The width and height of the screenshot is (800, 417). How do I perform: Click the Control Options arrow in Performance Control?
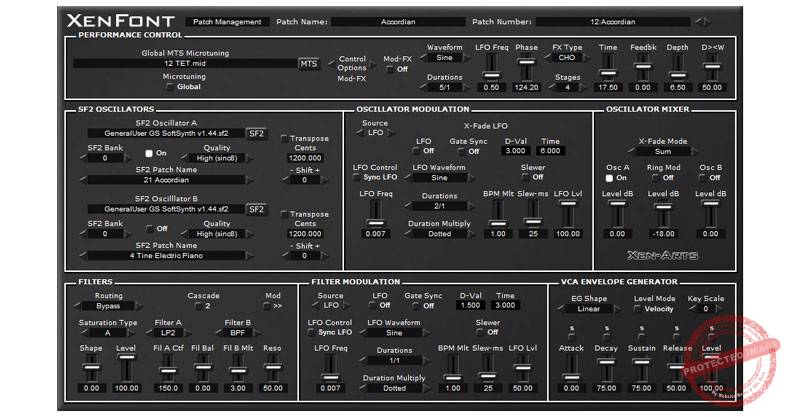(x=332, y=64)
